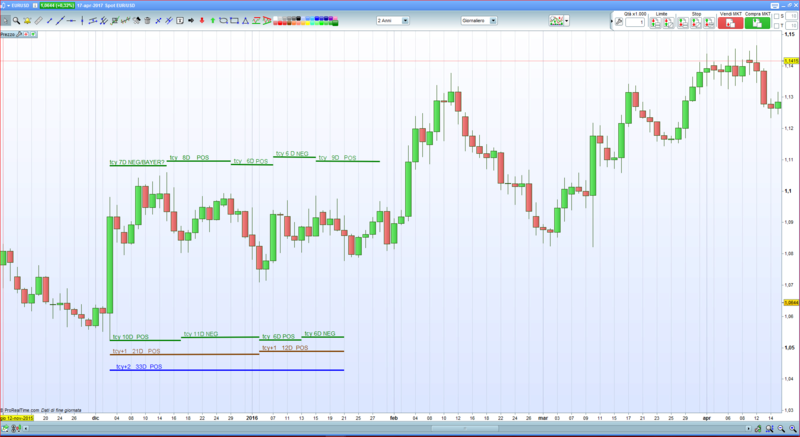Viewport: 800px width, 437px height.
Task: Select the 'tcy+1 21D POS' brown label
Action: point(136,351)
